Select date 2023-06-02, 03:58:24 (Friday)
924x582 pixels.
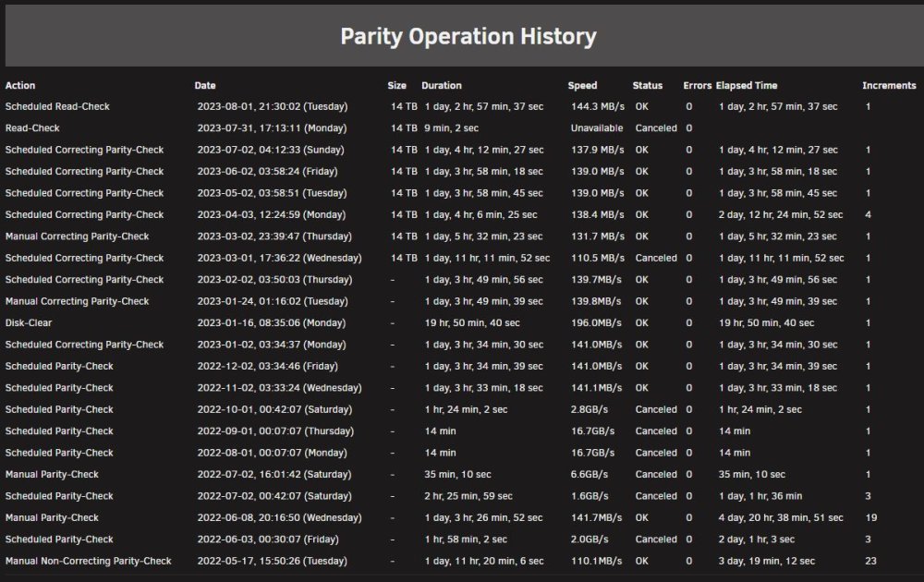point(268,172)
